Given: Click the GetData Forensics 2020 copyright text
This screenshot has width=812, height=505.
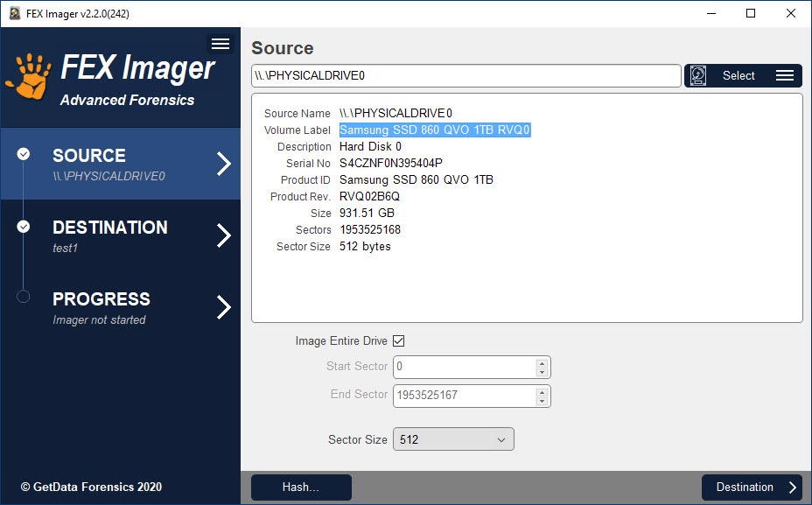Looking at the screenshot, I should (x=91, y=487).
